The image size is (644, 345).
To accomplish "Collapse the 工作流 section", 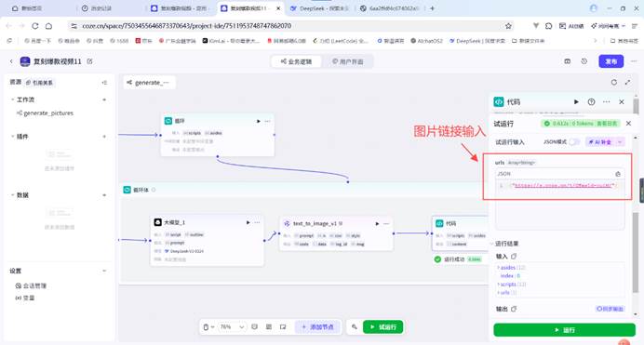I will pos(12,100).
